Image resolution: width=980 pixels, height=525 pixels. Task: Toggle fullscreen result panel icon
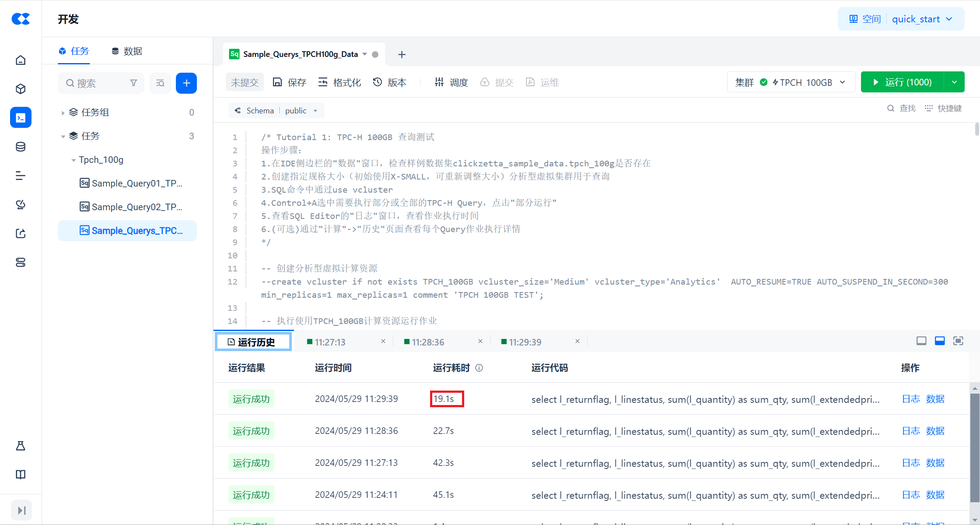[x=958, y=341]
